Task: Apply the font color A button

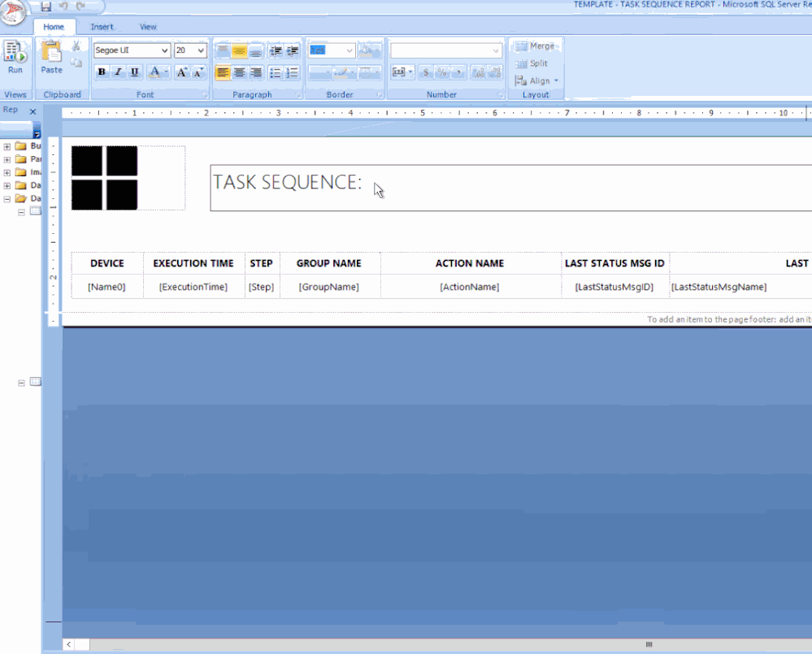Action: (154, 72)
